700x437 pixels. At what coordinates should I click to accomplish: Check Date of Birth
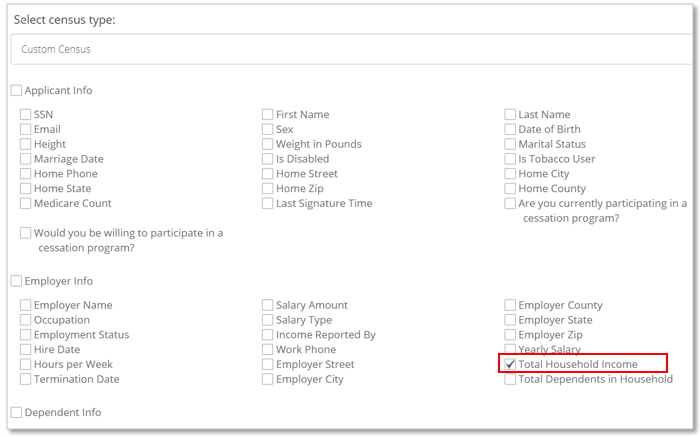pyautogui.click(x=510, y=129)
